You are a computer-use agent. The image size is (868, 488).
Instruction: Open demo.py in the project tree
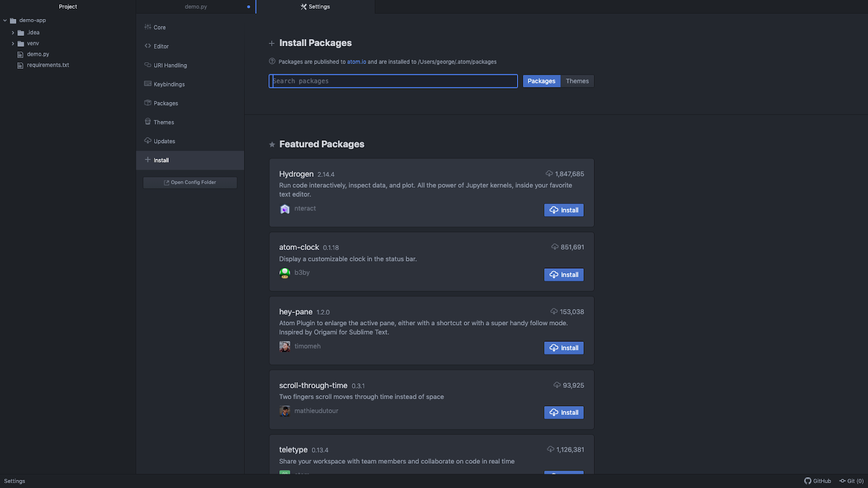(38, 54)
